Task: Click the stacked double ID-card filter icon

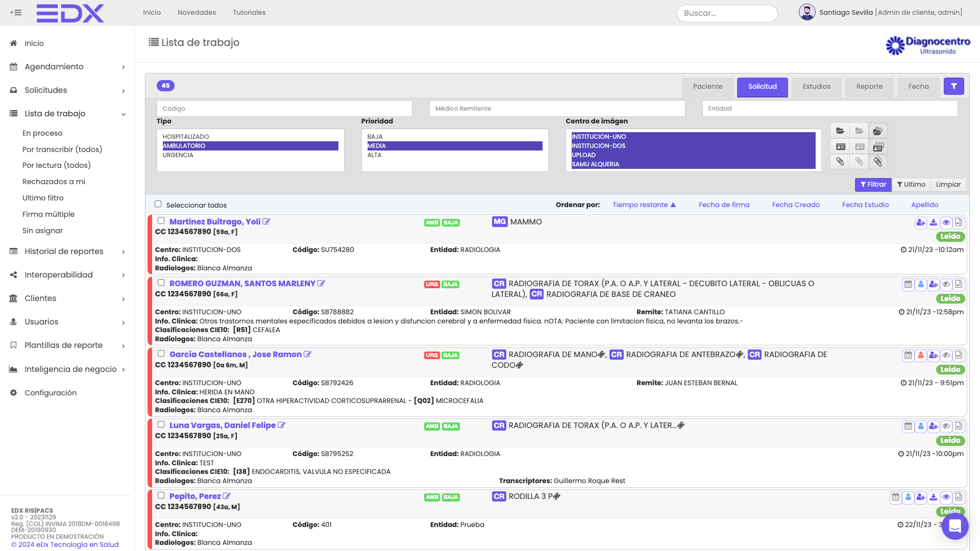Action: (878, 147)
